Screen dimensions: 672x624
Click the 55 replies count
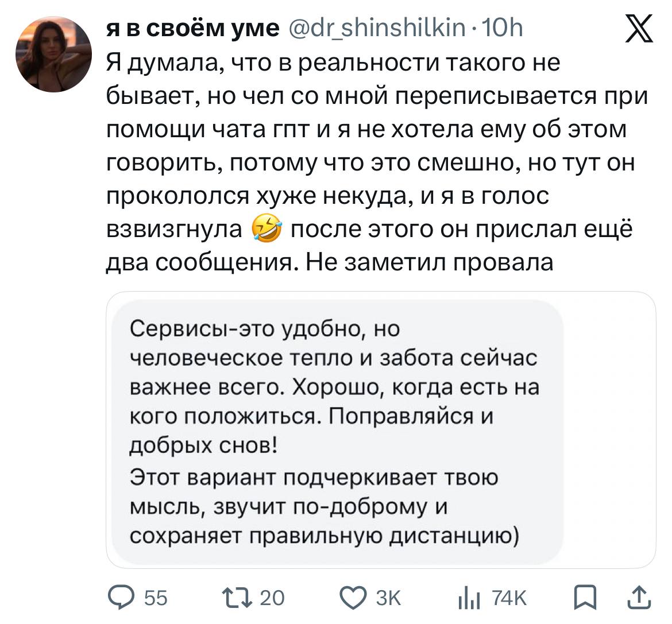(155, 599)
